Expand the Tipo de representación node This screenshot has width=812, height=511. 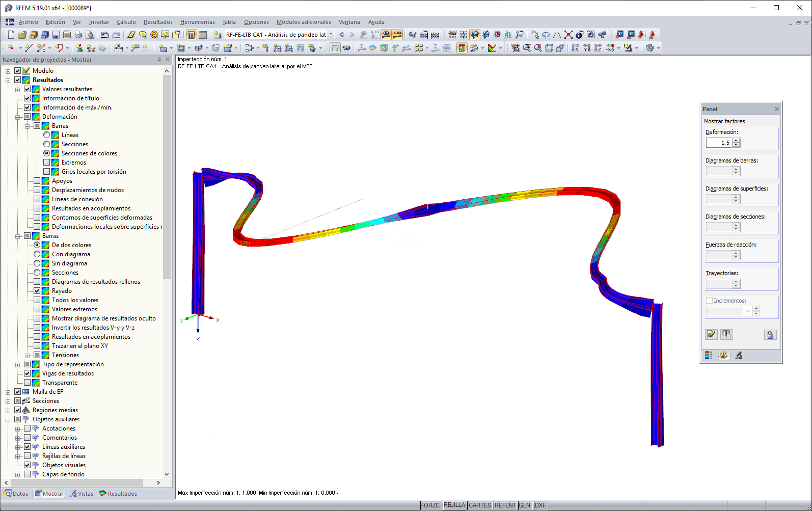click(18, 365)
